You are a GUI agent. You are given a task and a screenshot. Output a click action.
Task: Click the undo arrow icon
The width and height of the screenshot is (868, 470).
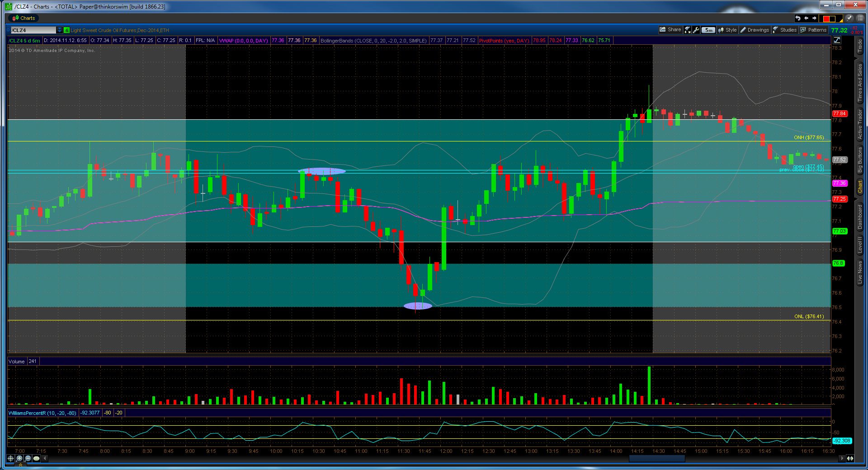pos(798,18)
